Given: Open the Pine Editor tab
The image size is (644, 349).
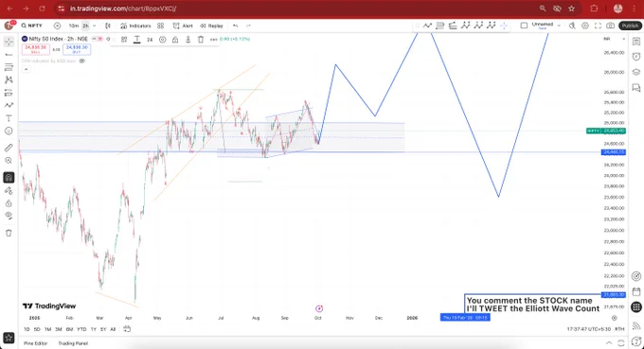Looking at the screenshot, I should 35,343.
